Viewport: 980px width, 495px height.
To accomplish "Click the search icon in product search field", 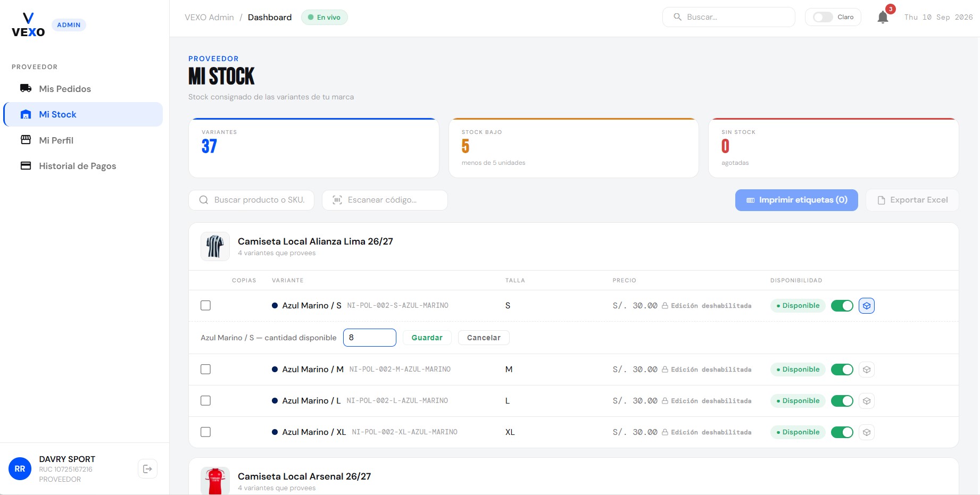I will coord(204,200).
